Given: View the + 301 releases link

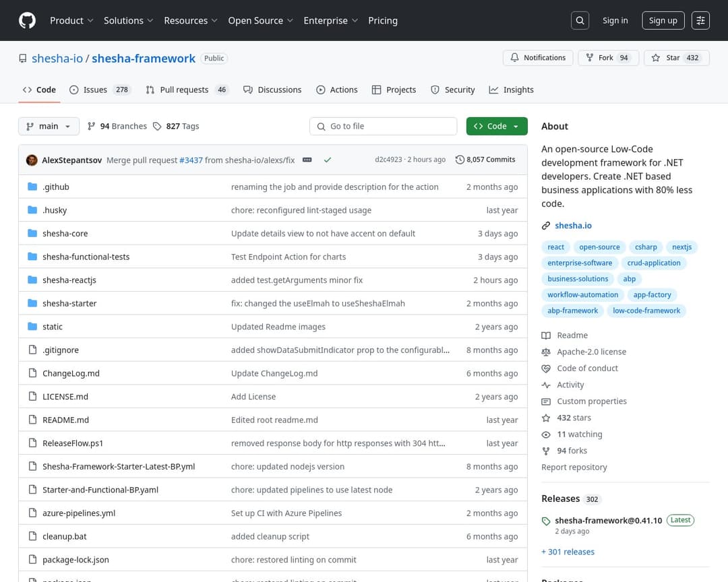Looking at the screenshot, I should click(x=568, y=552).
